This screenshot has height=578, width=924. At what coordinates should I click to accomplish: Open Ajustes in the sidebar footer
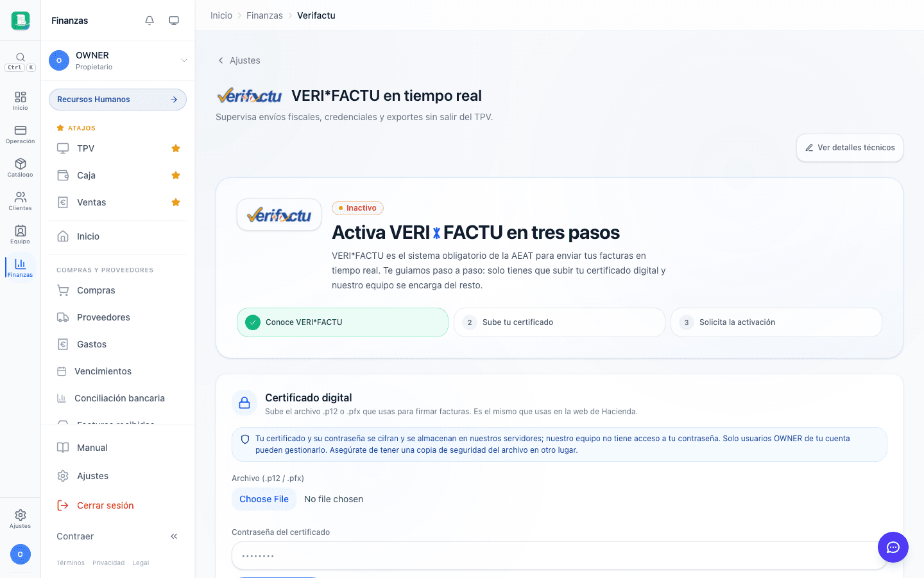(x=118, y=476)
